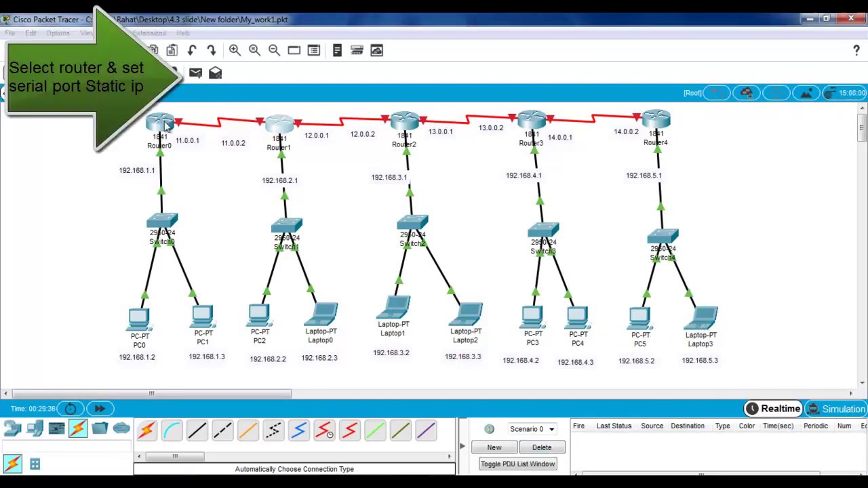This screenshot has height=488, width=868.
Task: Click the Redo arrow
Action: point(212,50)
